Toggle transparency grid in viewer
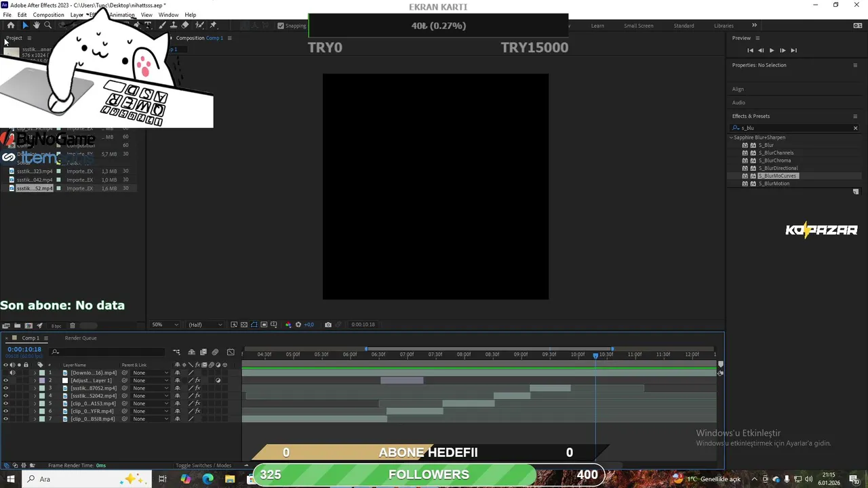Screen dimensions: 868x488 (x=244, y=325)
